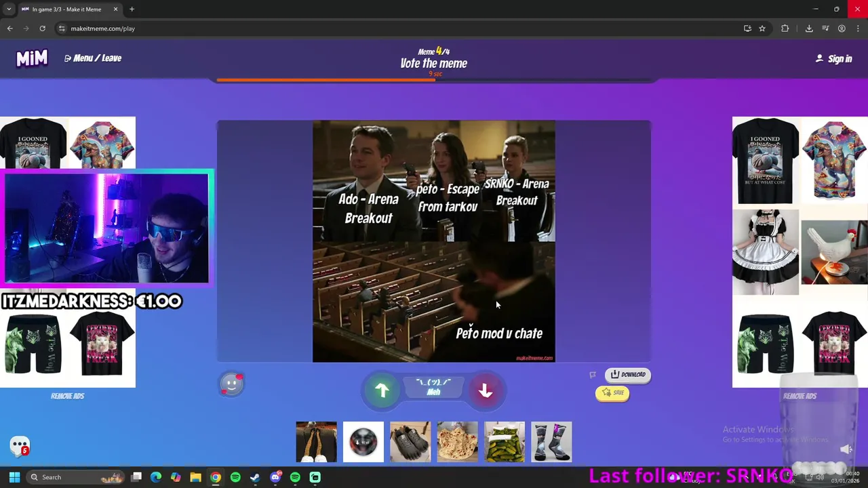
Task: Click the voting countdown progress bar
Action: (434, 80)
